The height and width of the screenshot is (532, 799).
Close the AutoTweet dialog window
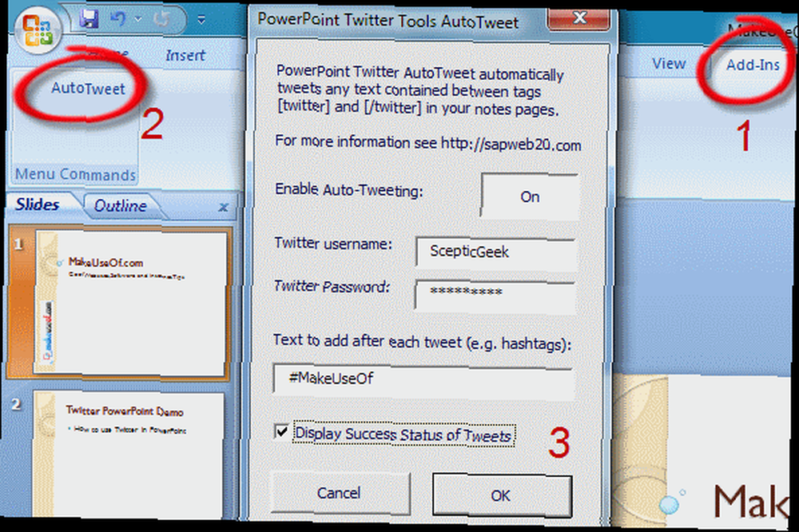578,18
